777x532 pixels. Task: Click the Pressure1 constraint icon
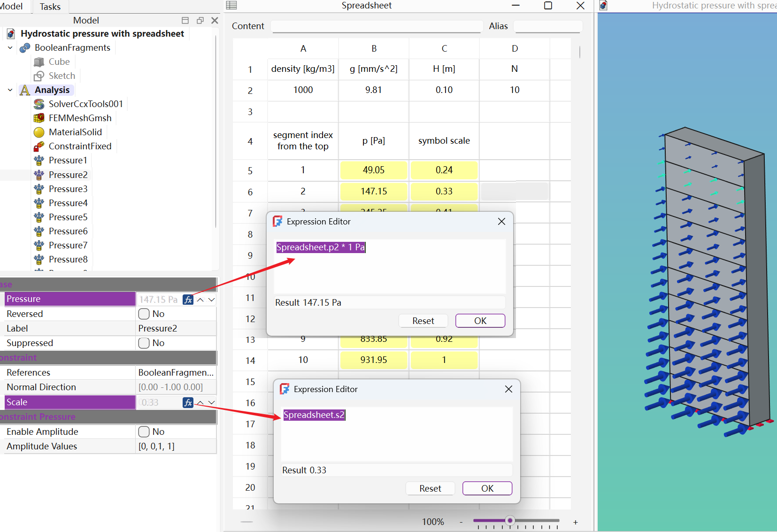(39, 161)
